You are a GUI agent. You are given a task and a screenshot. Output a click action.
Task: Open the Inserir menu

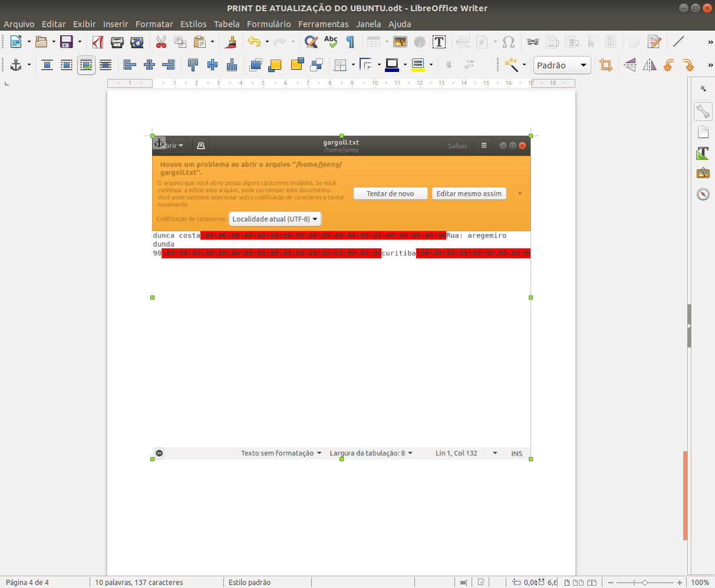point(116,24)
